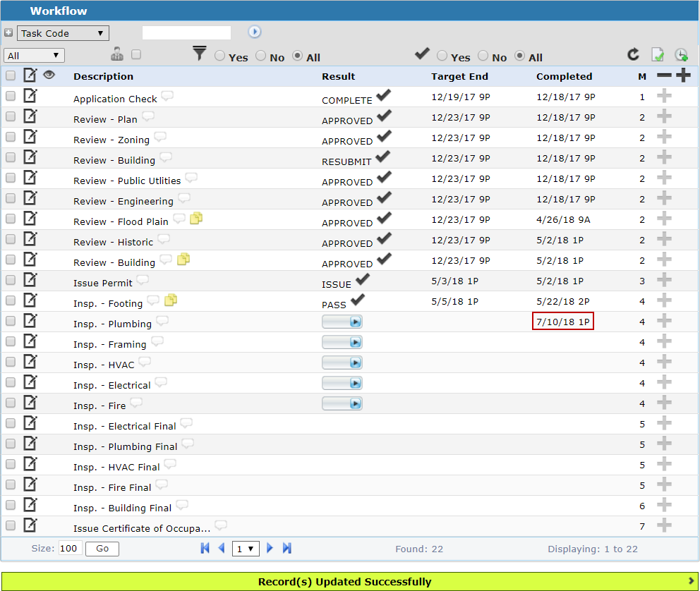The image size is (700, 591).
Task: Check the box for Insp. - Plumbing row
Action: tap(11, 322)
